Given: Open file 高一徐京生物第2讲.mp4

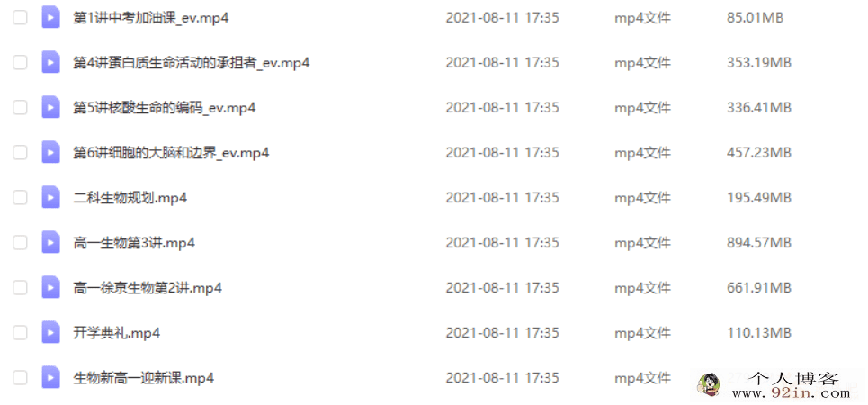Looking at the screenshot, I should 148,288.
